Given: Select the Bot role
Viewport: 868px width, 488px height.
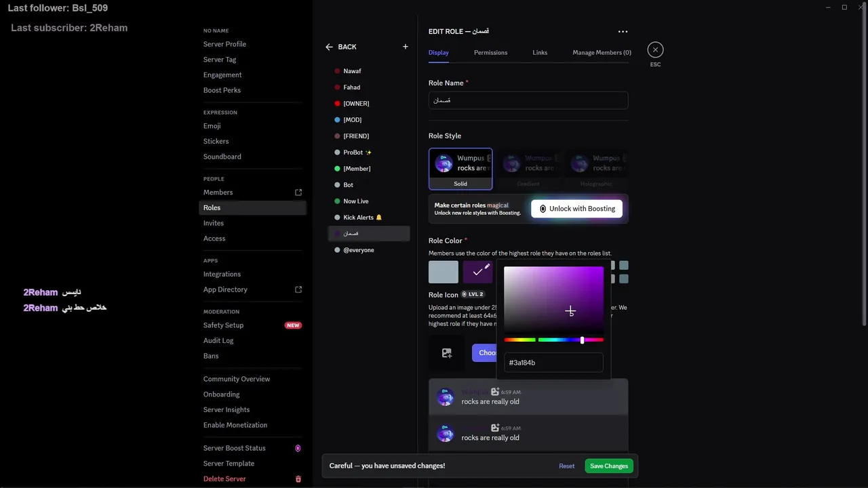Looking at the screenshot, I should tap(369, 185).
